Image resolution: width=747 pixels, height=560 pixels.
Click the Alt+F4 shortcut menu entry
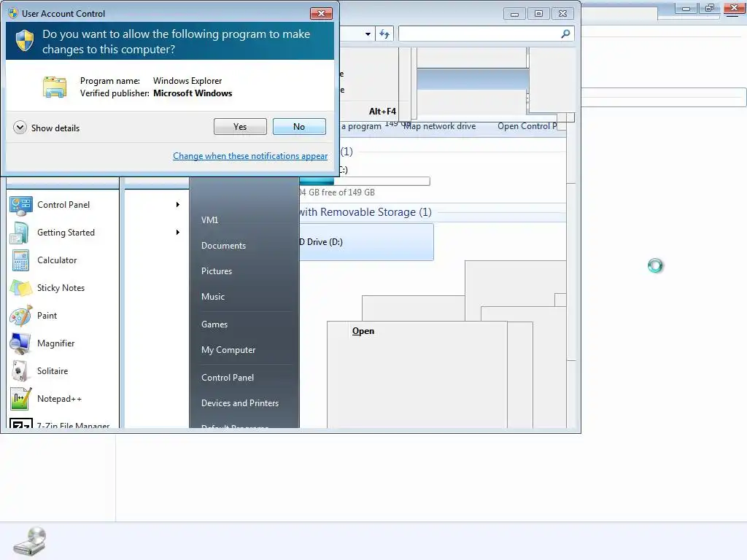click(382, 112)
